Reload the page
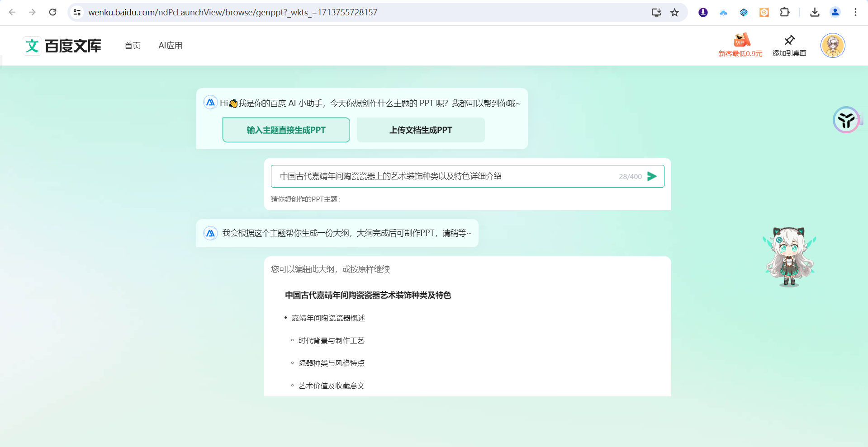 [53, 12]
